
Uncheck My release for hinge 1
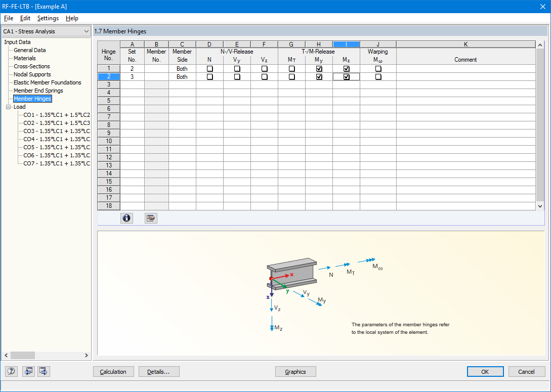[x=319, y=69]
